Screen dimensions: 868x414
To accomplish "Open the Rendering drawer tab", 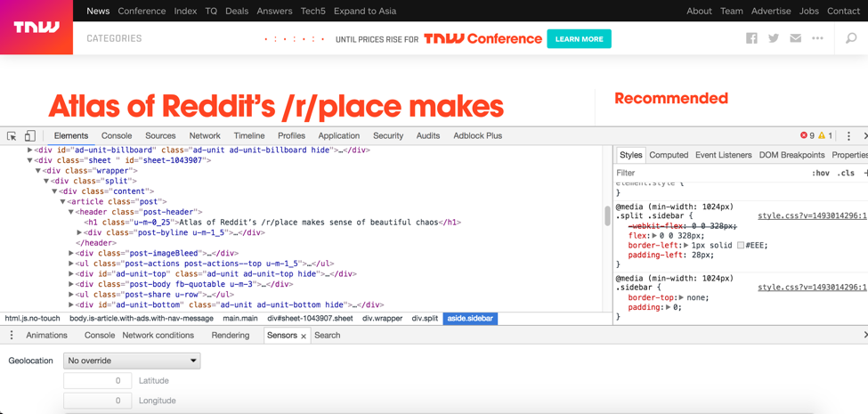I will [231, 336].
